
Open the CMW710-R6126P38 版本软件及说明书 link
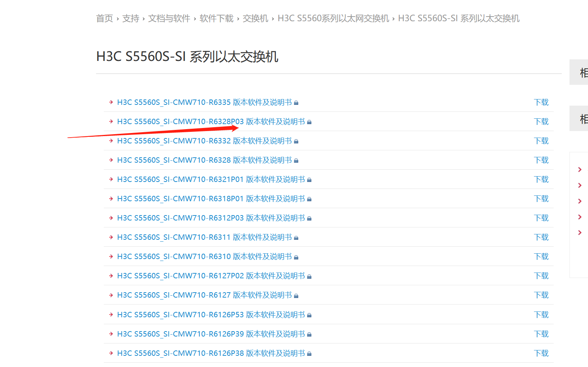pyautogui.click(x=211, y=353)
